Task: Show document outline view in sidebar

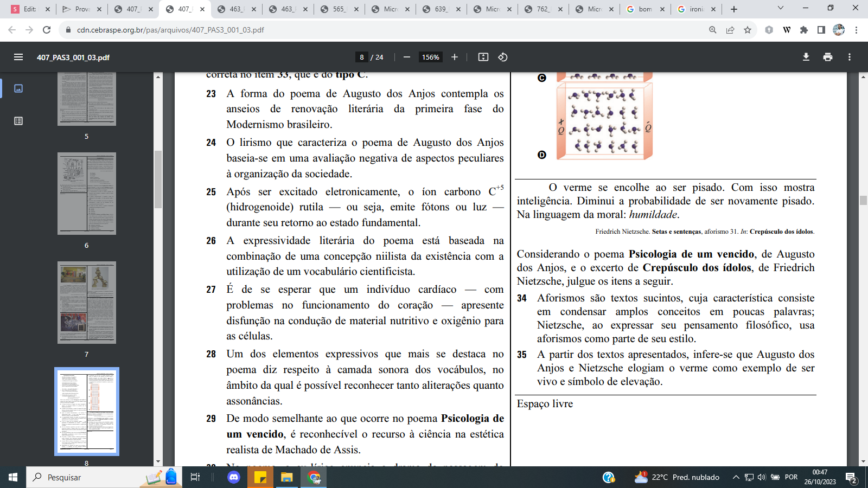Action: pyautogui.click(x=18, y=121)
